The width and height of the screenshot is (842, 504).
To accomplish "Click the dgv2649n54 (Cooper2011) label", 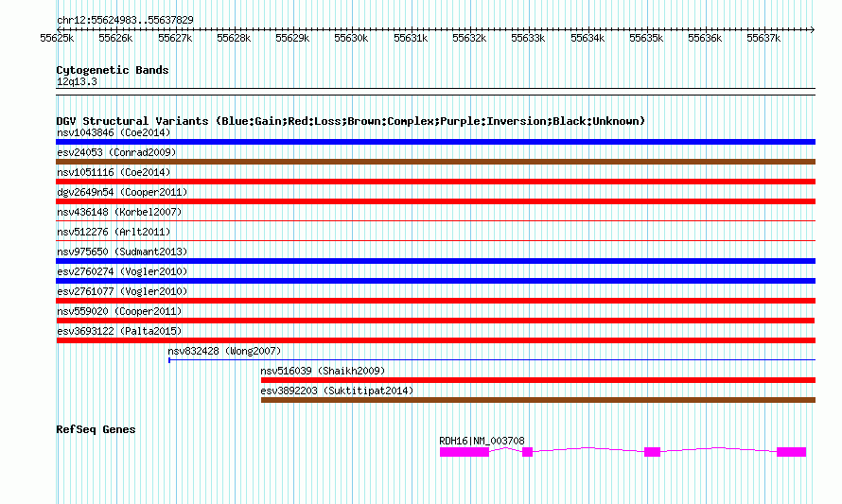I will tap(122, 192).
